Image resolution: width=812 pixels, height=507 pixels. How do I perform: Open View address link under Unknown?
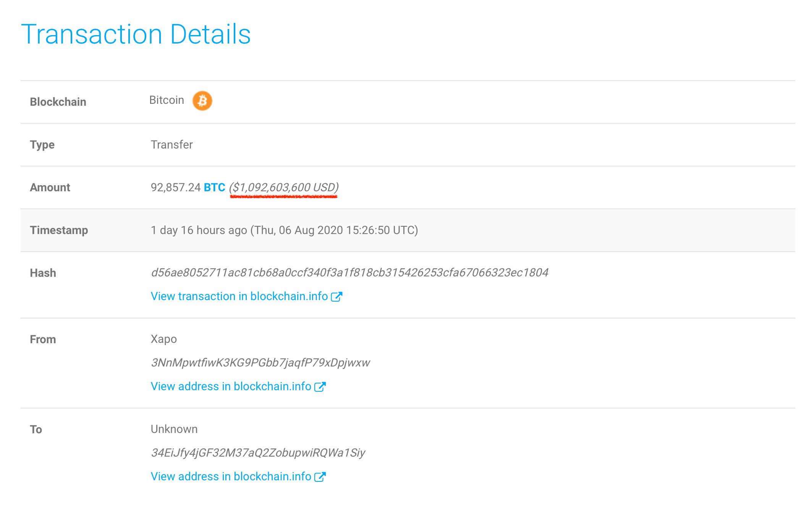(x=231, y=476)
